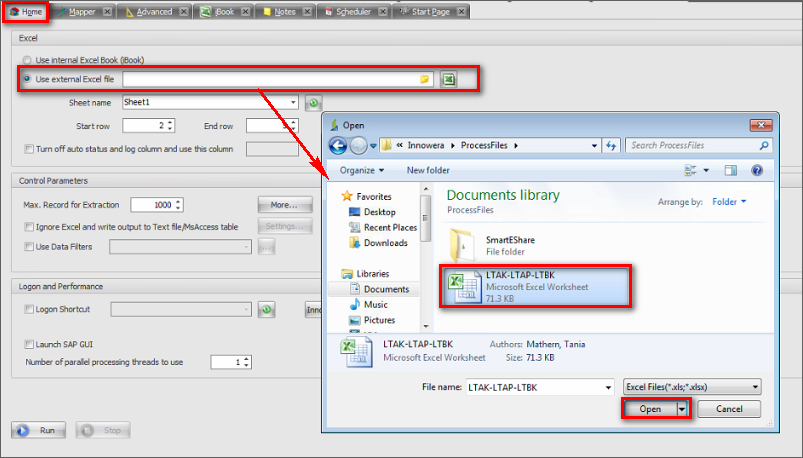Click the Run button play icon
This screenshot has width=803, height=458.
23,430
